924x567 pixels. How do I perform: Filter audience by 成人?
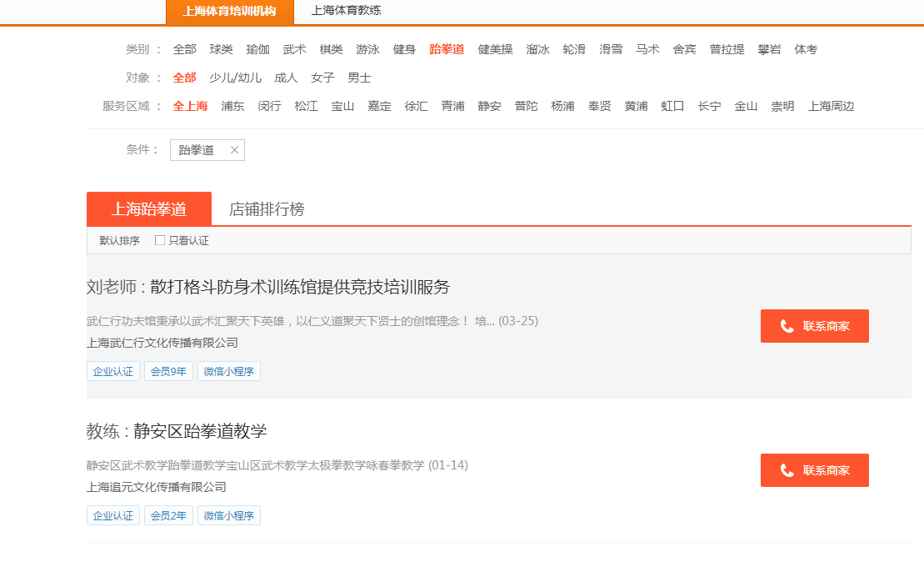286,78
